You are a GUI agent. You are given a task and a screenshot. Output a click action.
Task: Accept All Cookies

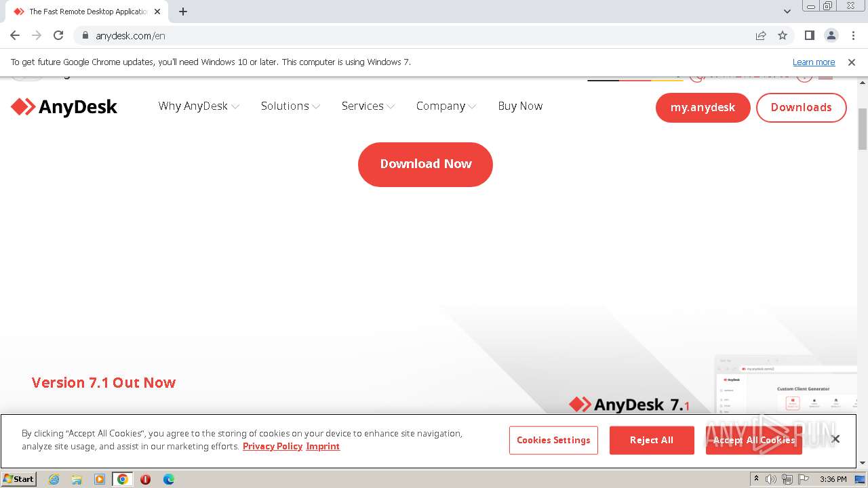pyautogui.click(x=753, y=440)
